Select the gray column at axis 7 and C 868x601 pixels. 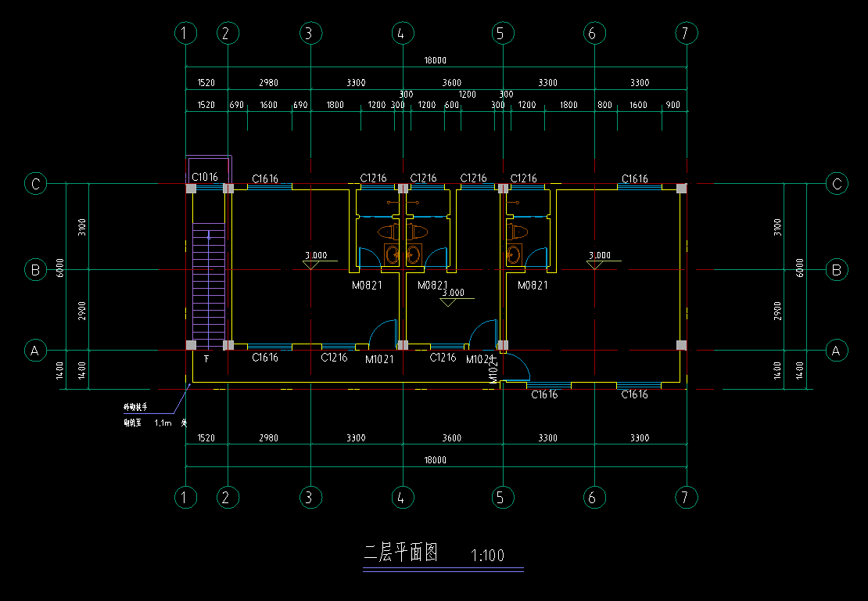point(681,188)
